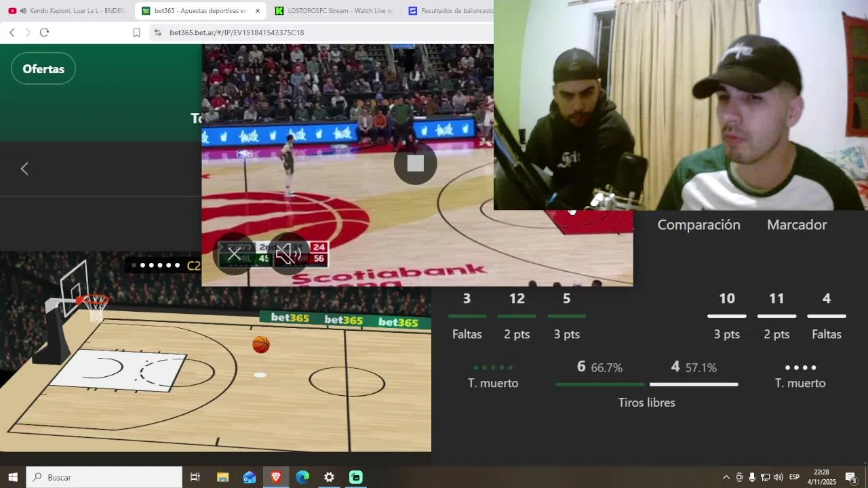868x488 pixels.
Task: Close the bet365 browser tab
Action: tap(257, 11)
